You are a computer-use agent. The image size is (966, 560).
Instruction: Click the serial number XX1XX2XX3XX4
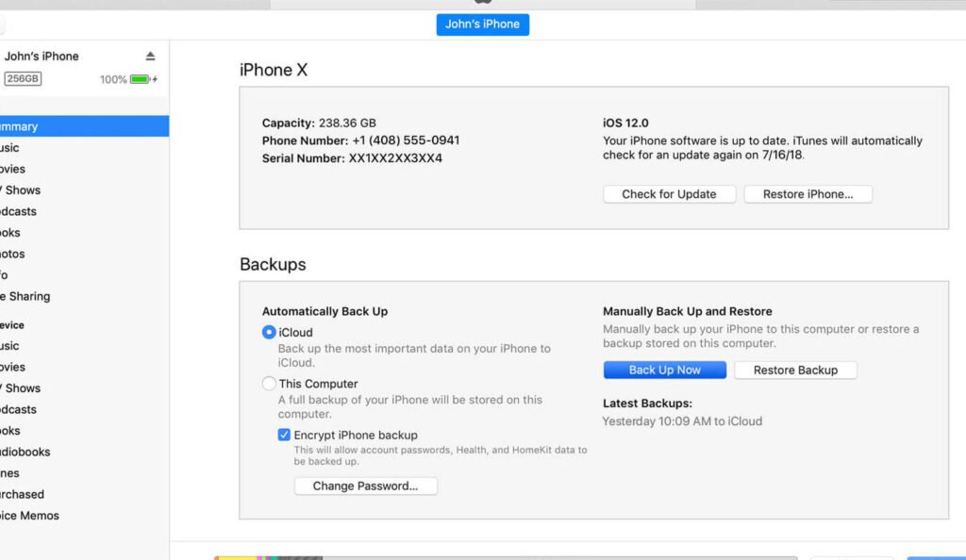(x=395, y=158)
